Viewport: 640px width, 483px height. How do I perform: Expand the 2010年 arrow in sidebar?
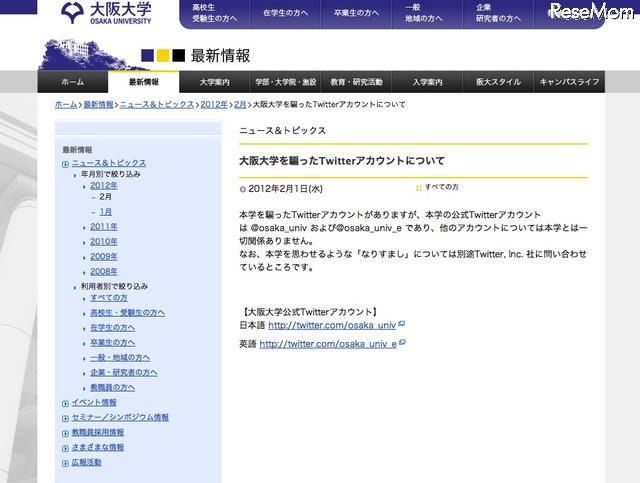(84, 243)
